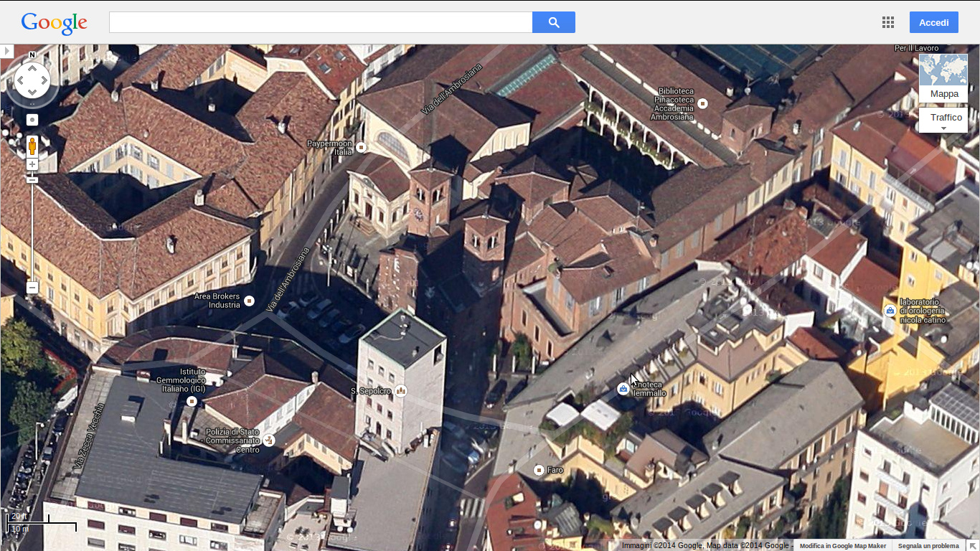The image size is (980, 551).
Task: Pan the map right with the compass arrow
Action: pyautogui.click(x=45, y=80)
